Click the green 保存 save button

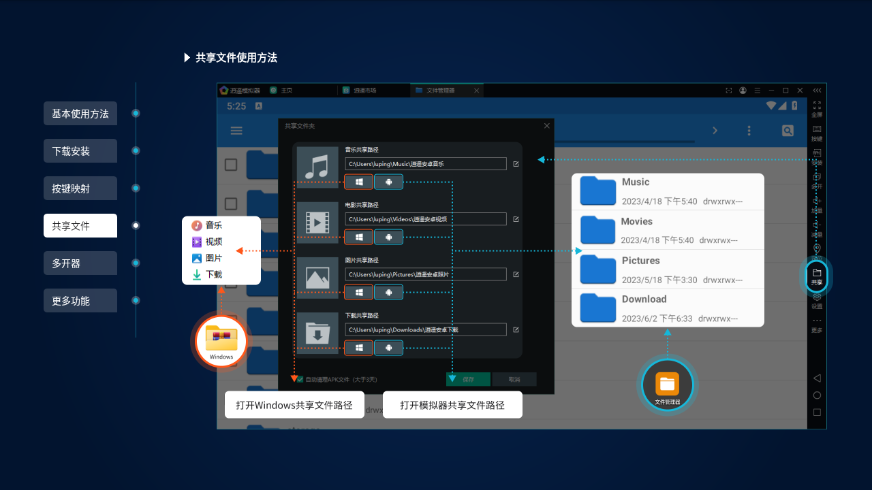468,379
